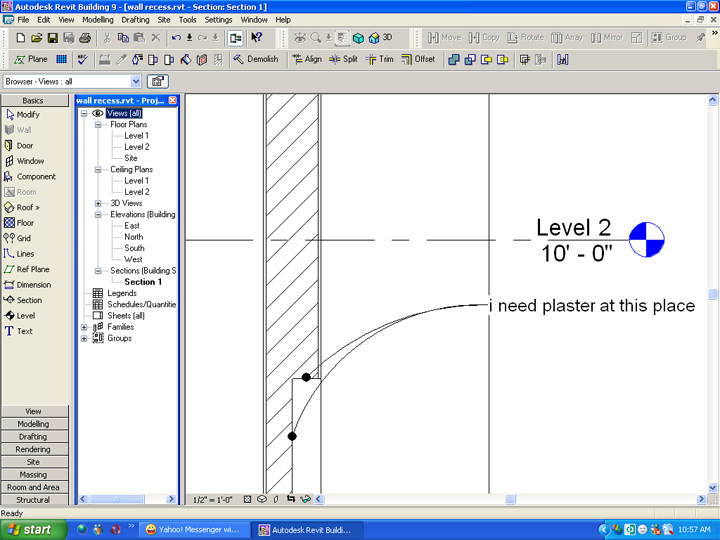Open the Modelling menu
The image size is (720, 540).
[97, 19]
